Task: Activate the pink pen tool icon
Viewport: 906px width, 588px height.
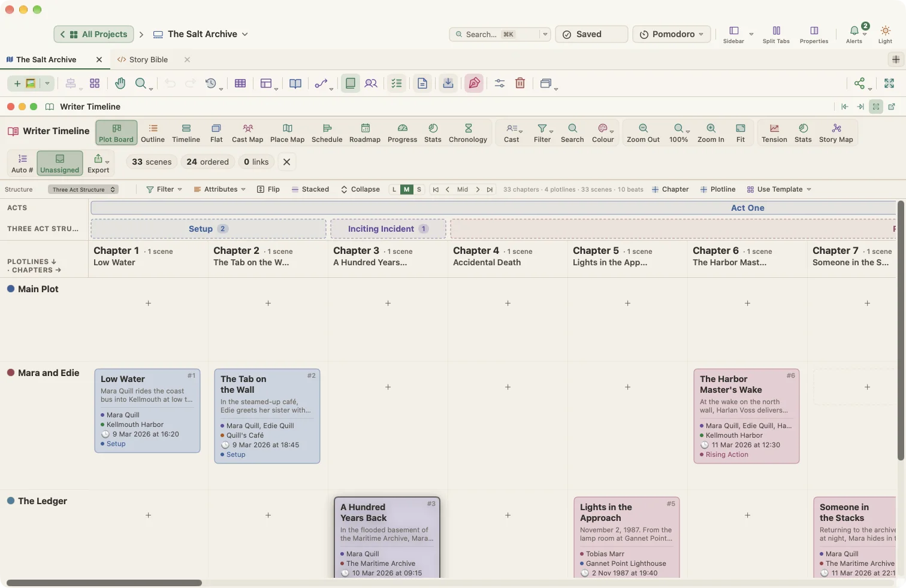Action: click(474, 83)
